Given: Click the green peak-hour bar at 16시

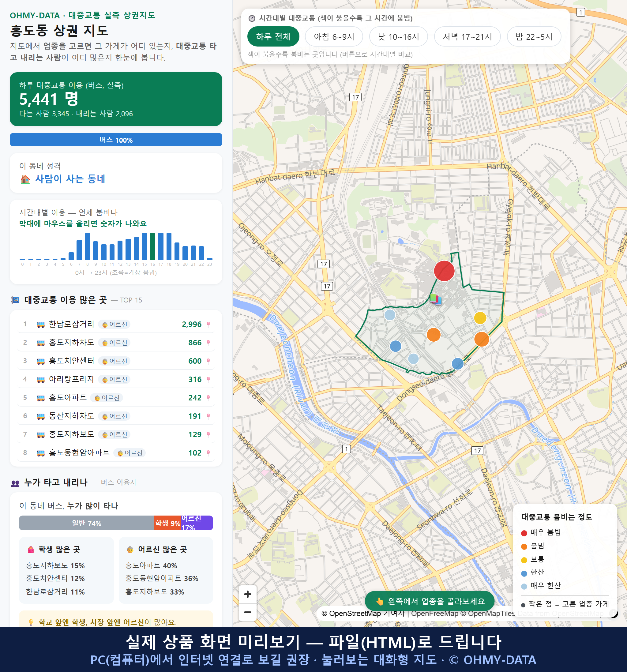Looking at the screenshot, I should (x=152, y=246).
